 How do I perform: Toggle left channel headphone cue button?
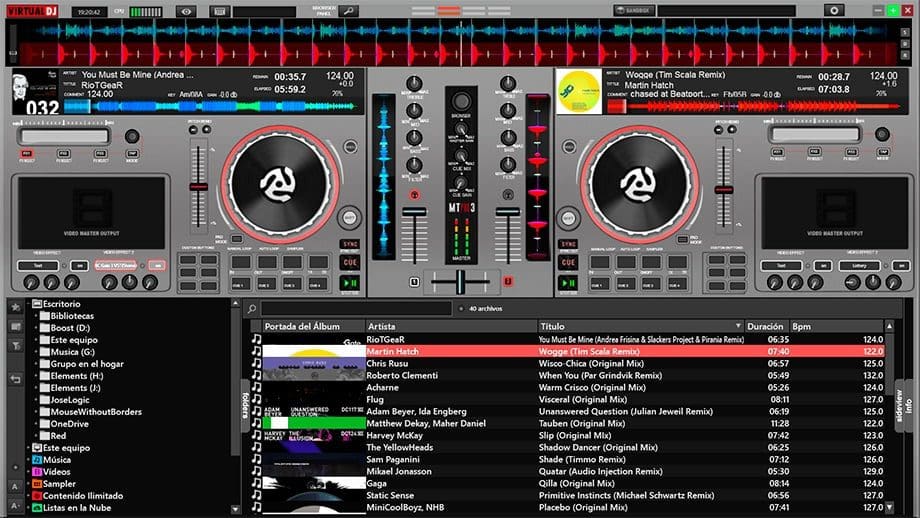pos(415,195)
